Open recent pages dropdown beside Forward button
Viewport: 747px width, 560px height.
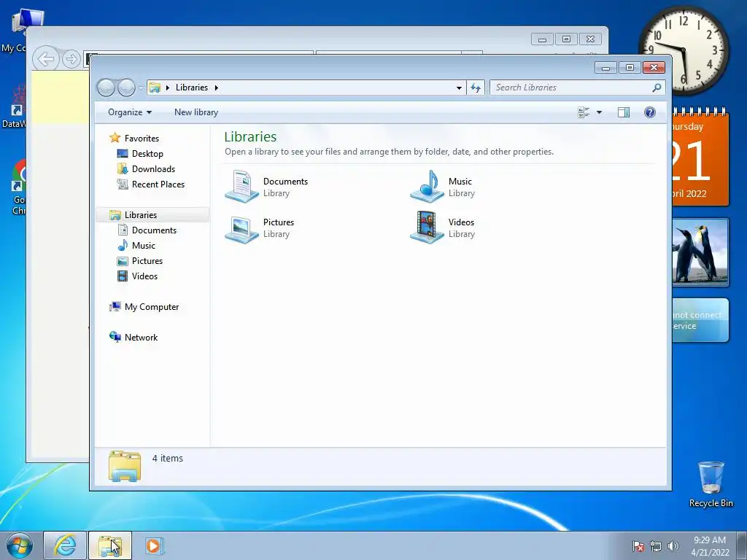click(141, 88)
